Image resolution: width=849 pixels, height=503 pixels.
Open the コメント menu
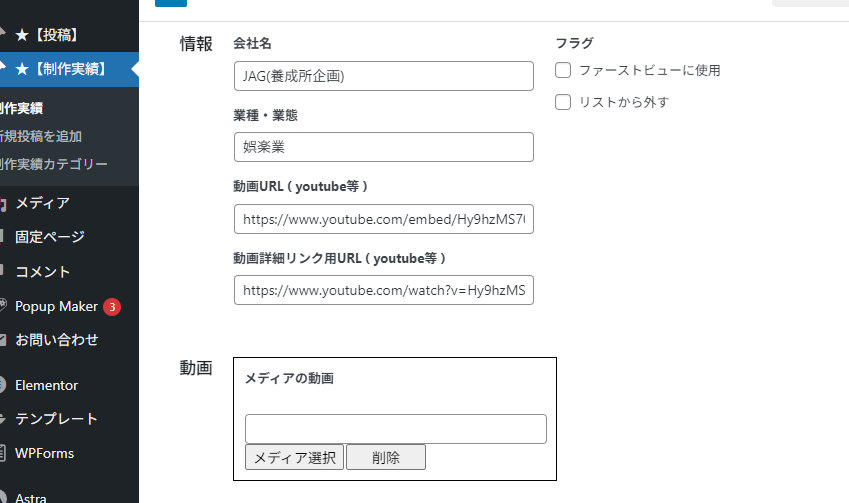coord(42,272)
